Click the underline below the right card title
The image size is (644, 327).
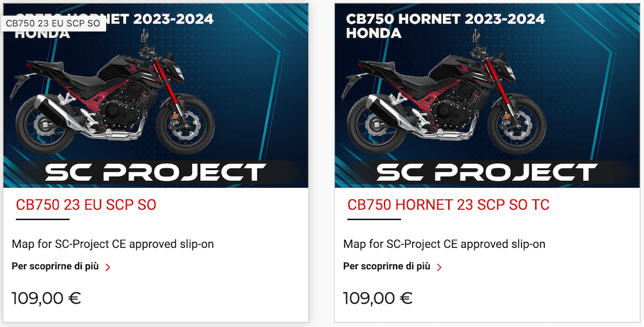coord(374,220)
